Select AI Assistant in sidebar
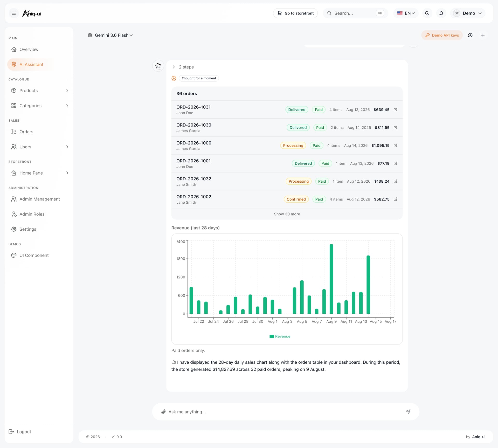Image resolution: width=498 pixels, height=448 pixels. (x=39, y=65)
